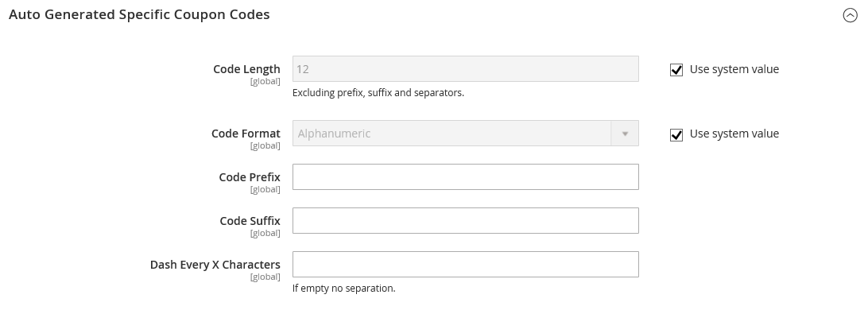Screen dimensions: 868x310
Task: Click the Dash Every X Characters input
Action: point(466,264)
